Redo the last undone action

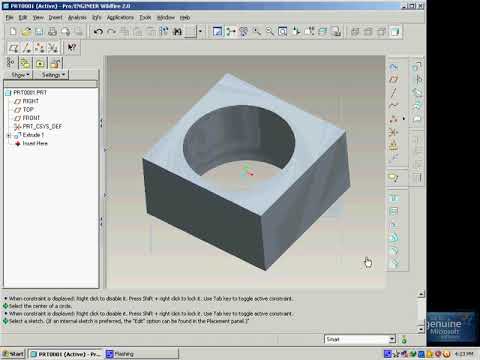pos(111,31)
